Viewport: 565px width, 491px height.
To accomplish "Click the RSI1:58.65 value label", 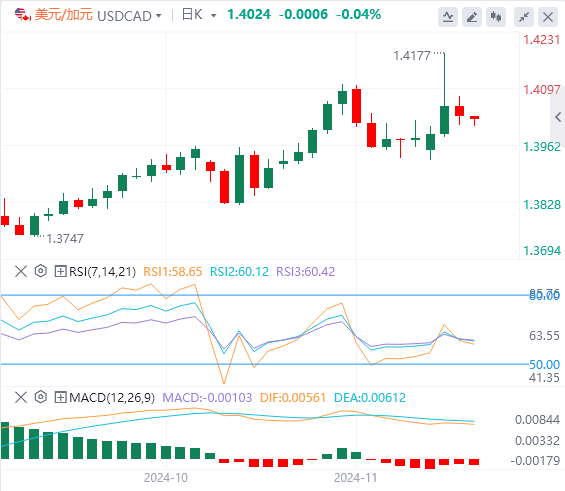I will 173,272.
